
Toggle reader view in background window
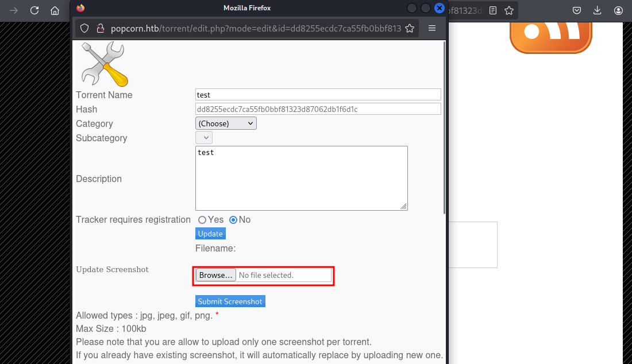click(493, 10)
